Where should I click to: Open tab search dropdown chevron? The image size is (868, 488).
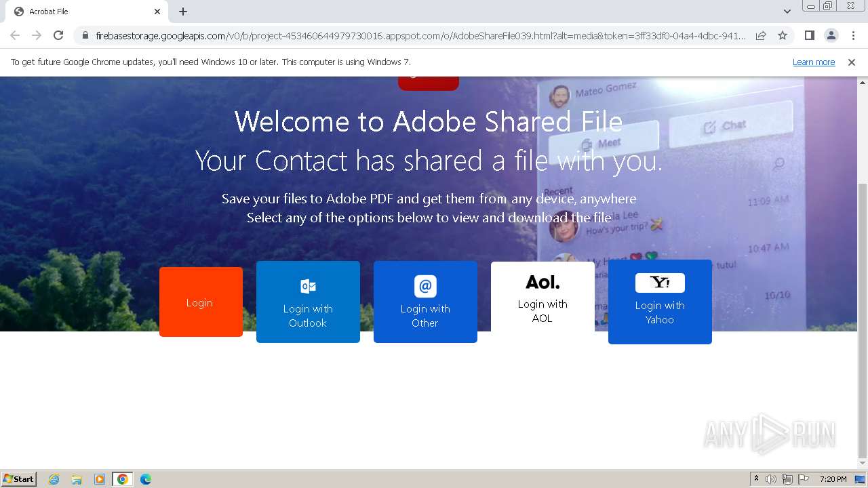[787, 12]
